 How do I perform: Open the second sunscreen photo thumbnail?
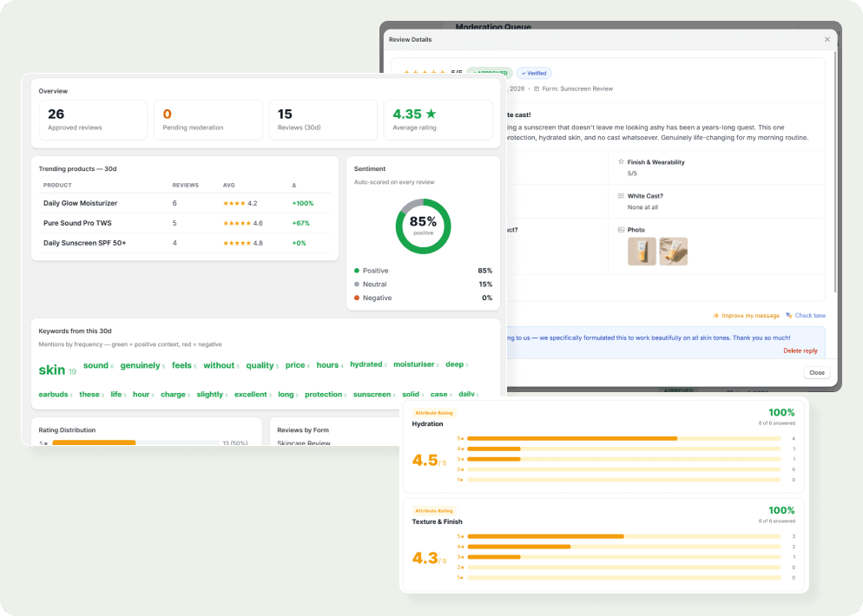[673, 252]
